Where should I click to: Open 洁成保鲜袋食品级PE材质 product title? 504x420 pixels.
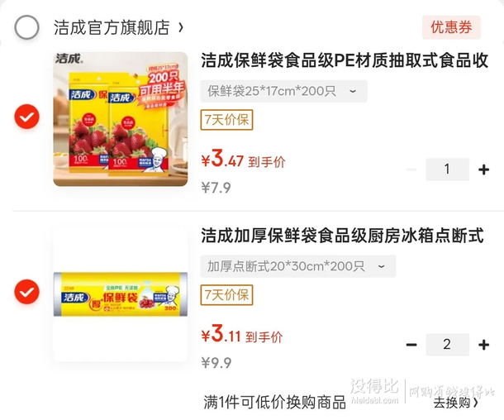(x=345, y=60)
